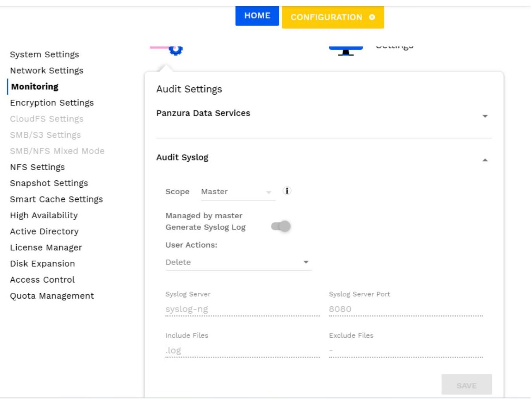Screen dimensions: 532x399
Task: Expand the Panzura Data Services section
Action: [485, 116]
